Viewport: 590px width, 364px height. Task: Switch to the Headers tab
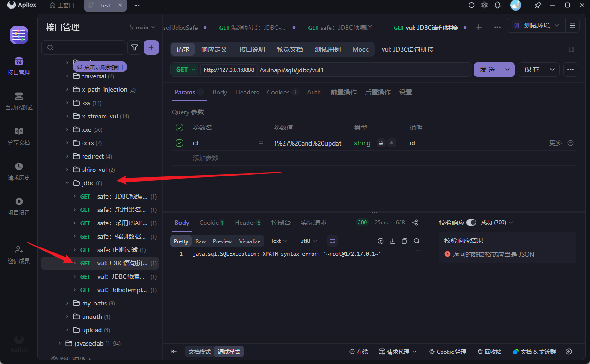tap(247, 92)
